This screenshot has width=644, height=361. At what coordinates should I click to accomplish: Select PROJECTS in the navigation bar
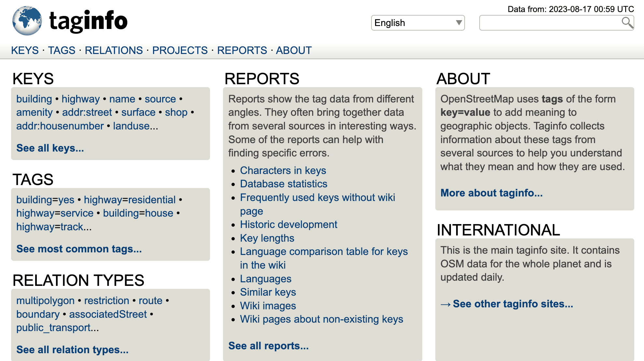tap(180, 50)
